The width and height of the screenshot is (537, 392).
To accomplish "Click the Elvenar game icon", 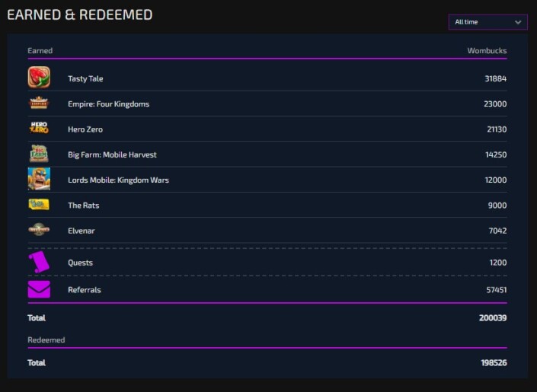I will point(39,229).
